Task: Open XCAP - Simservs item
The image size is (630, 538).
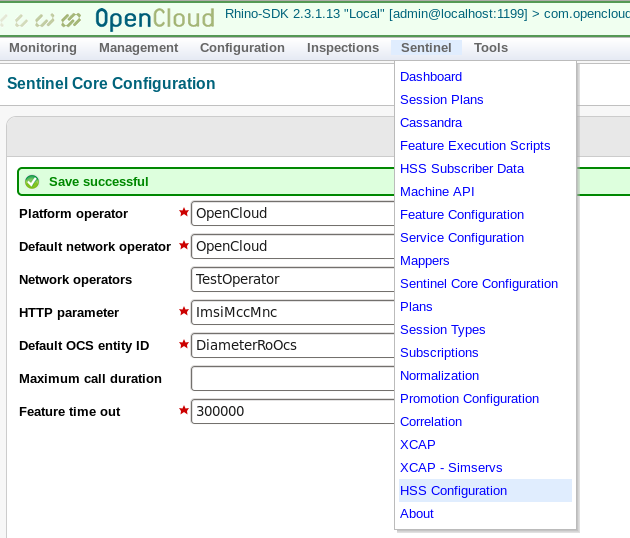Action: [x=451, y=468]
